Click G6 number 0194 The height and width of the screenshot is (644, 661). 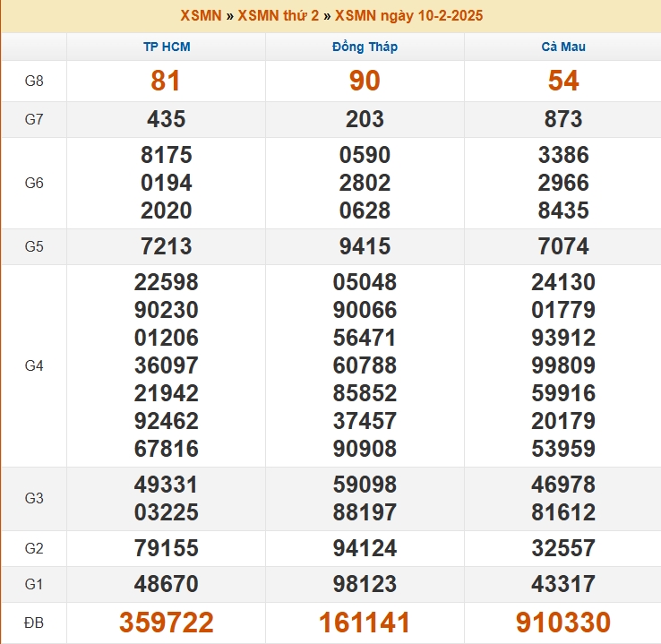(x=166, y=183)
